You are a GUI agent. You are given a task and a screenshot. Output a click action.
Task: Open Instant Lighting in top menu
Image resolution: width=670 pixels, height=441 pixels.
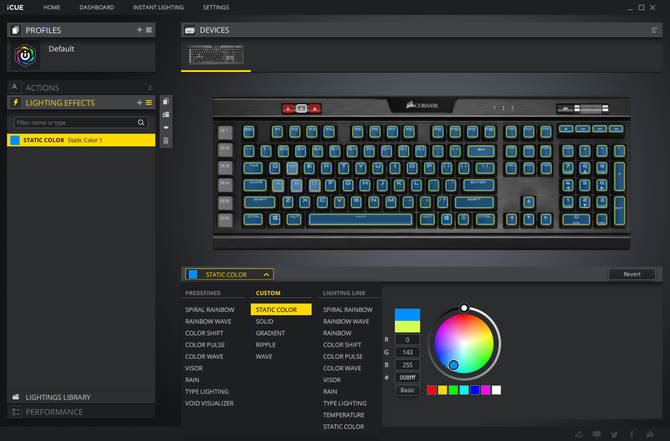(x=158, y=7)
